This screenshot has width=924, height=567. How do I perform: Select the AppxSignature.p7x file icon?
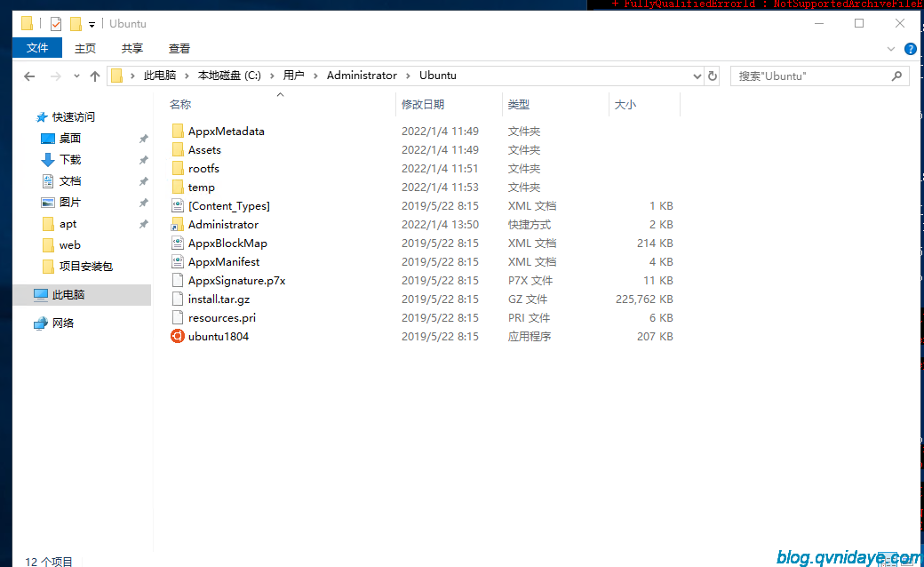(178, 281)
